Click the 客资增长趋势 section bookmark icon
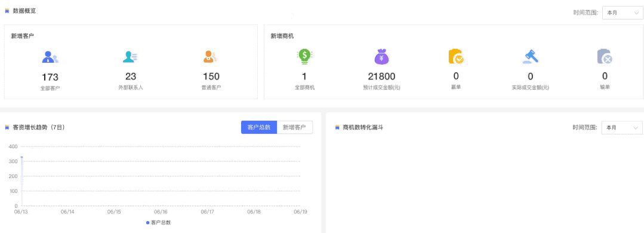This screenshot has height=233, width=644. click(x=7, y=127)
